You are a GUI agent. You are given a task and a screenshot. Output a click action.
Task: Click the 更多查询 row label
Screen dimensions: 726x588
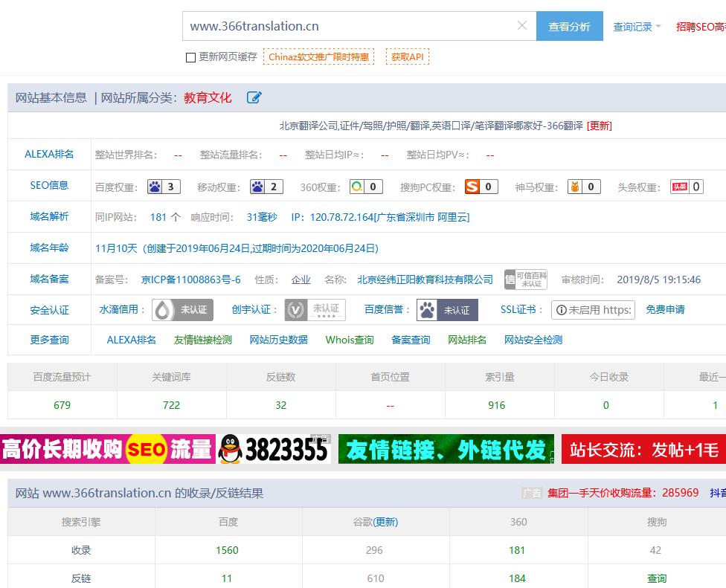click(49, 340)
